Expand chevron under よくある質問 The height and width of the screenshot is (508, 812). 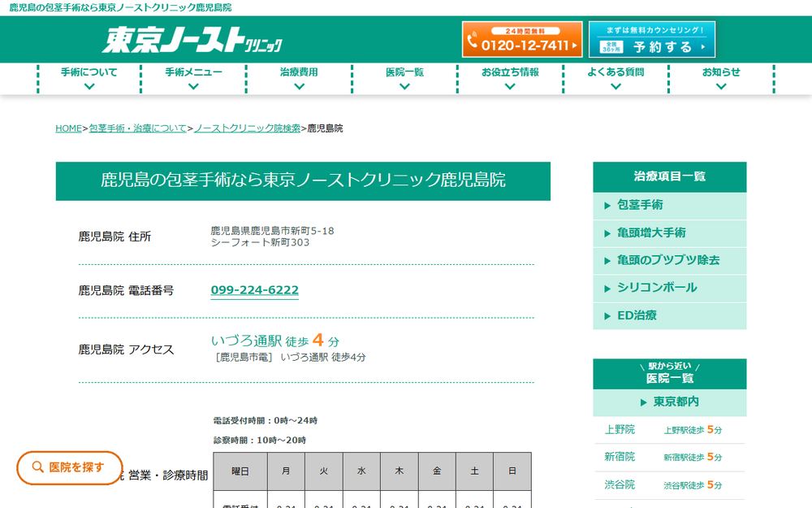(615, 87)
